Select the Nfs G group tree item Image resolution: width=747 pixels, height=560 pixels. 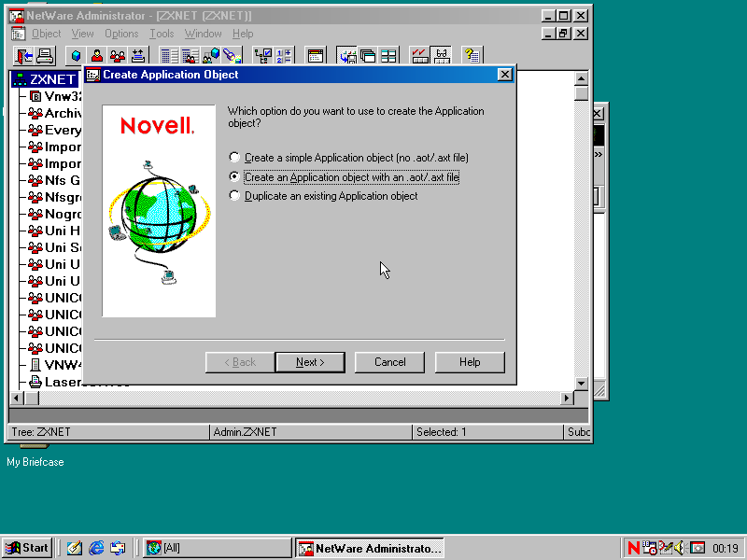55,180
